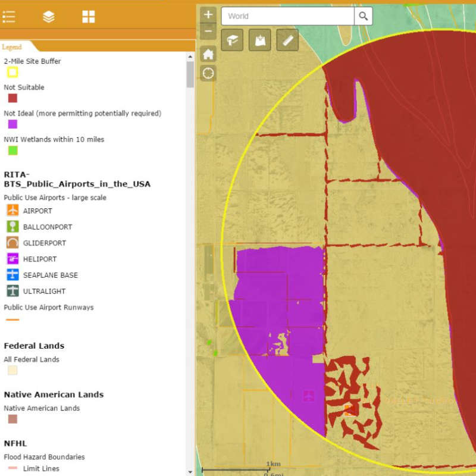Return to default extent with the Home icon
Viewport: 476px width, 476px height.
point(208,54)
